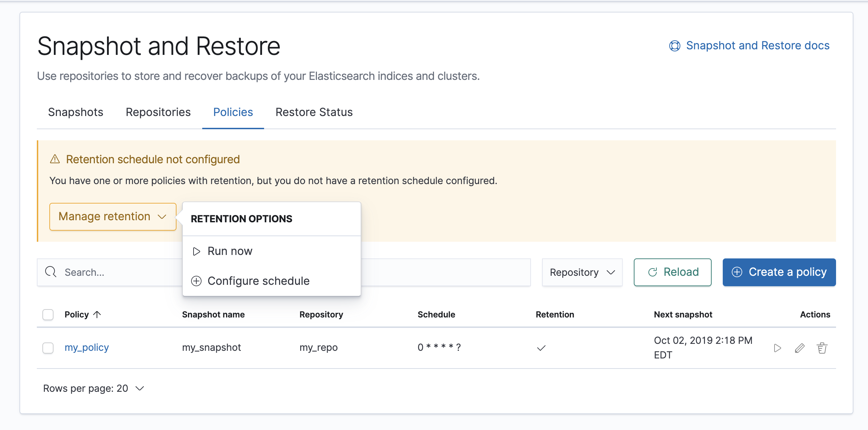Open the Manage retention dropdown
Image resolution: width=868 pixels, height=430 pixels.
(x=113, y=216)
